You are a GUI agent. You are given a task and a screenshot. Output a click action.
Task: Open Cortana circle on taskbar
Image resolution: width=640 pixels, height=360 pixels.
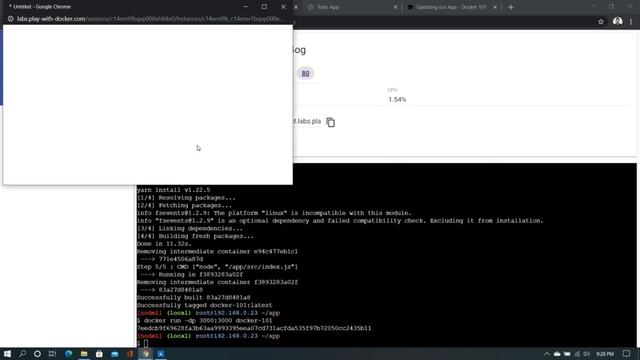[x=37, y=354]
